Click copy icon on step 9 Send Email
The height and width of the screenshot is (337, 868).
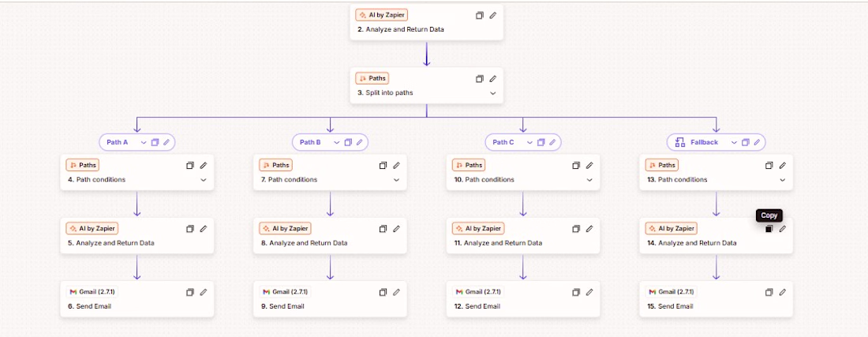pyautogui.click(x=383, y=292)
